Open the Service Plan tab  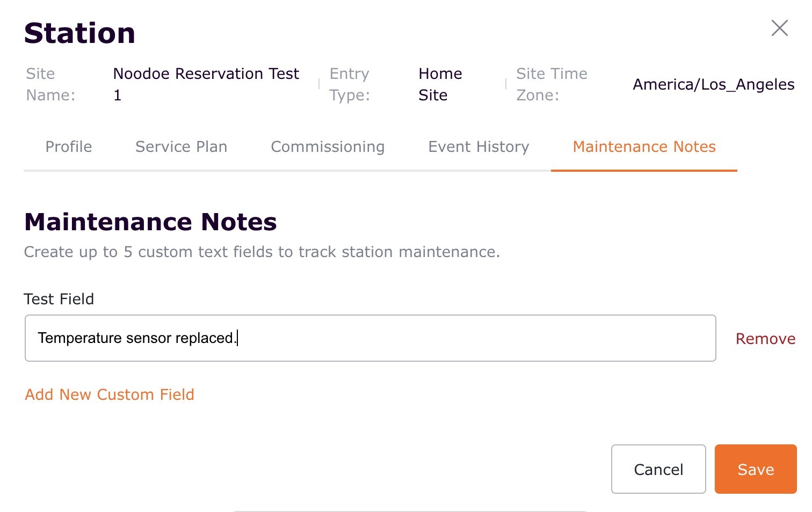[181, 147]
